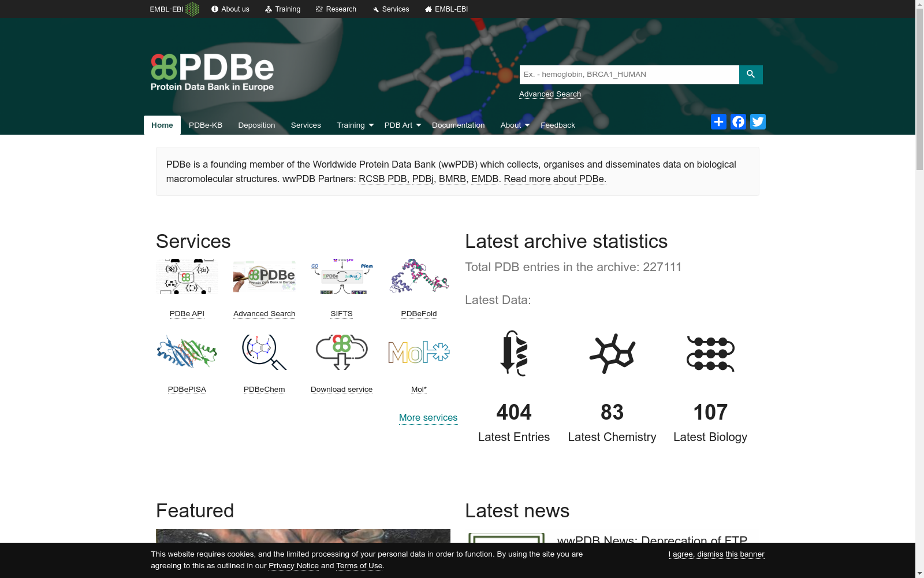Open Services in the PDBe navigation
The height and width of the screenshot is (578, 924).
pos(306,125)
